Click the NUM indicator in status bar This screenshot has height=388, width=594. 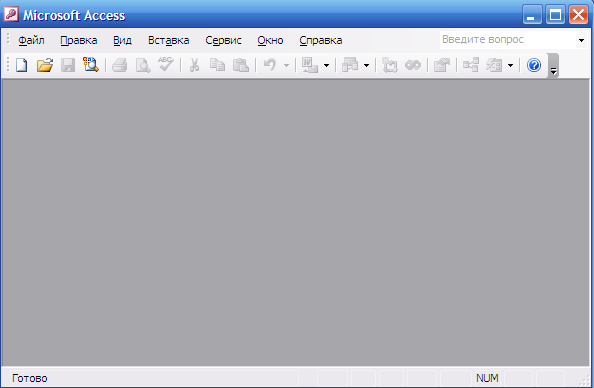[x=487, y=378]
